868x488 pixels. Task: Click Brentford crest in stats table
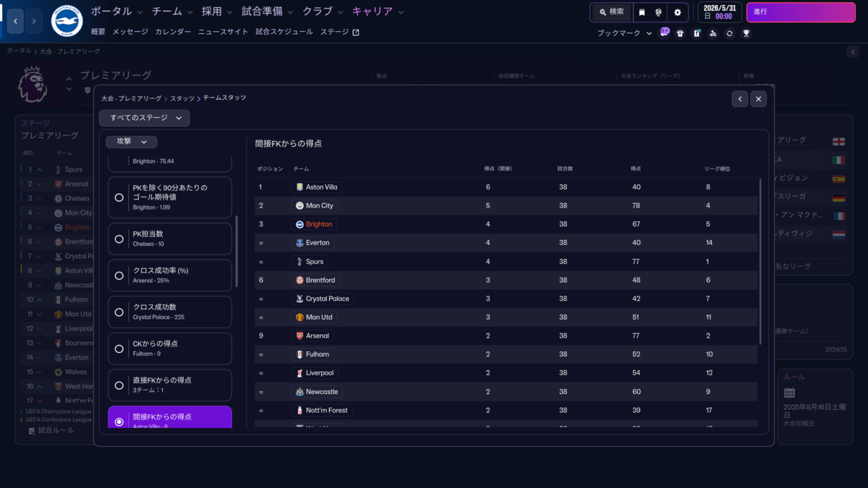click(x=299, y=280)
